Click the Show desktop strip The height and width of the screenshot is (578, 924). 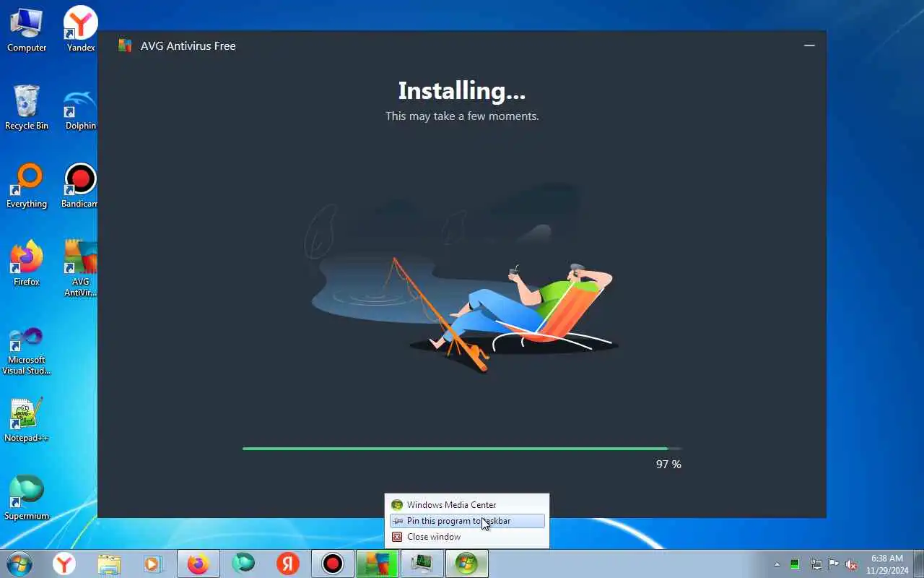[x=918, y=564]
